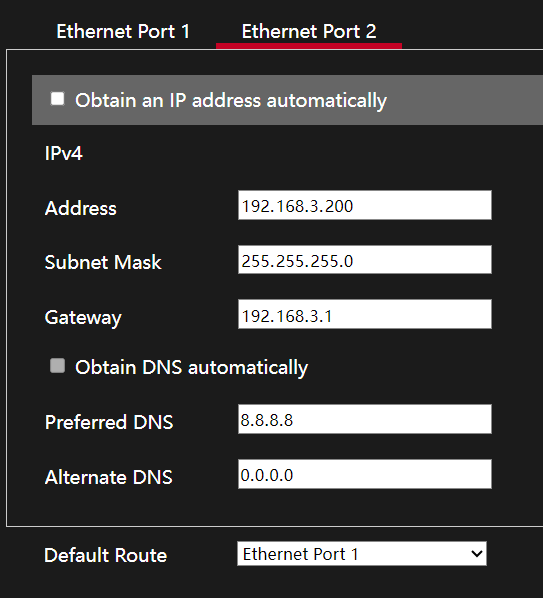Switch to the Ethernet Port 1 tab

tap(123, 31)
